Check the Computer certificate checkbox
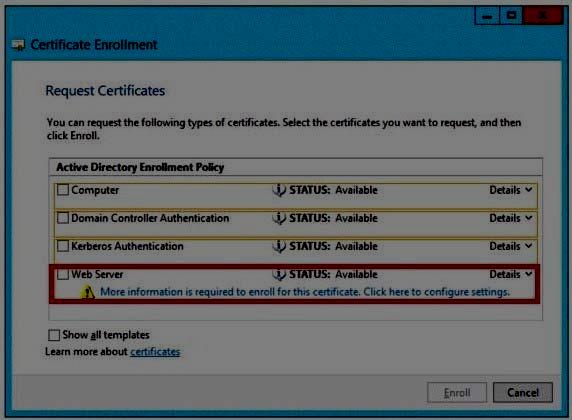 63,190
